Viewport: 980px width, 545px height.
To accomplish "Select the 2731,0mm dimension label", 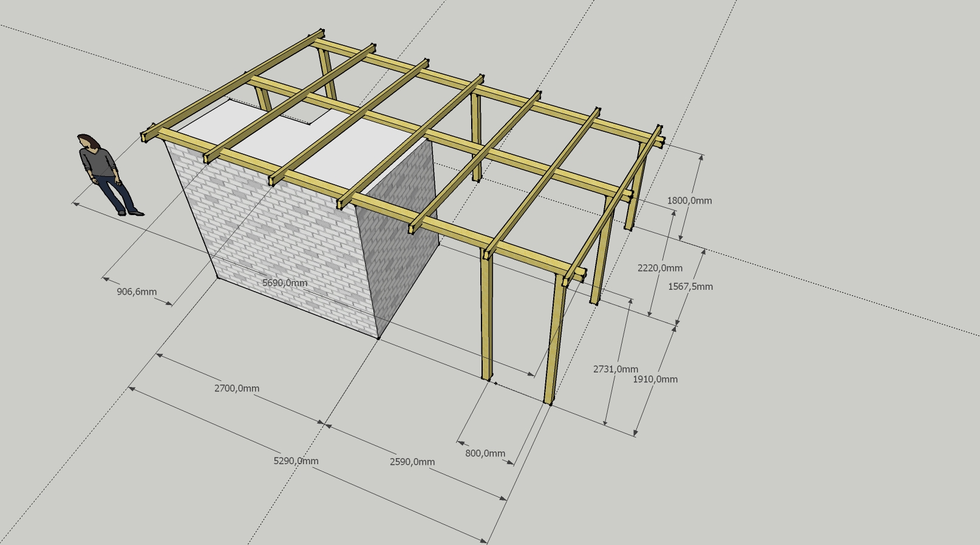I will (616, 369).
